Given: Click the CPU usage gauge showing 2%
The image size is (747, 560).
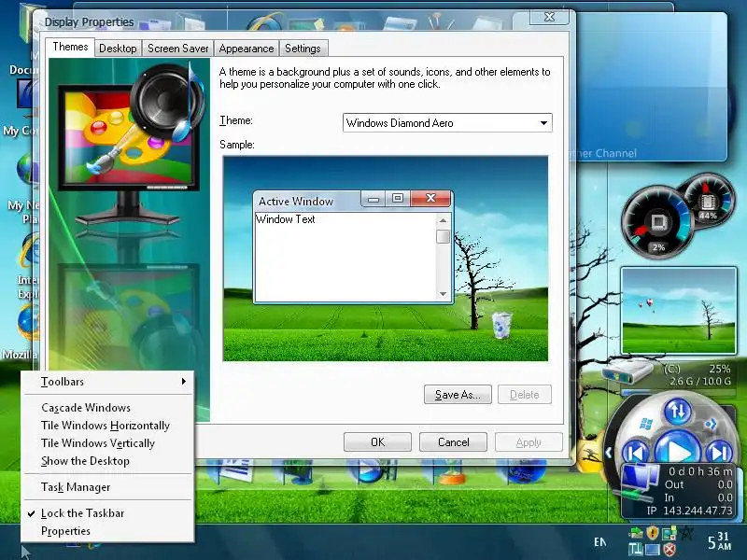Looking at the screenshot, I should click(657, 222).
